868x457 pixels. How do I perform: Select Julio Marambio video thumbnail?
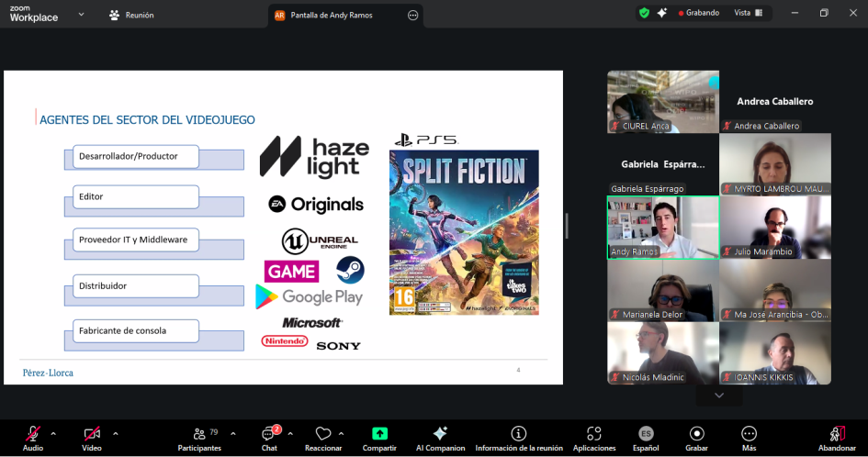pyautogui.click(x=775, y=228)
